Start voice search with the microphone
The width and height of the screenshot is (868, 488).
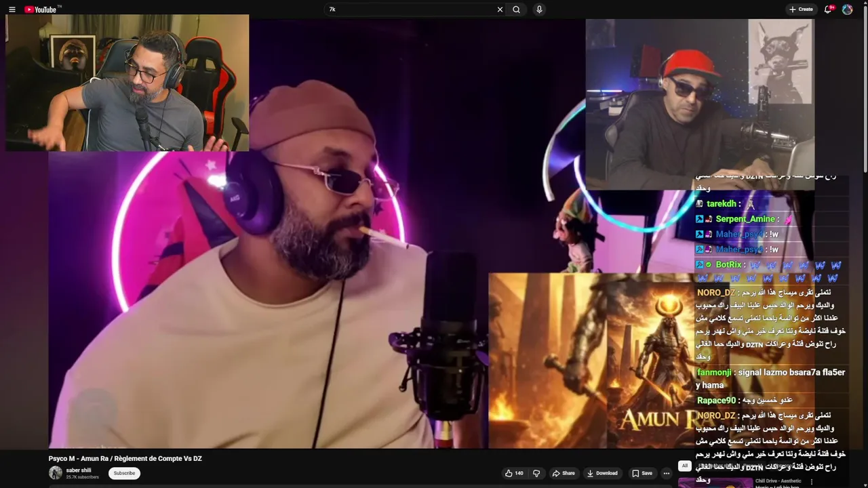pos(539,9)
